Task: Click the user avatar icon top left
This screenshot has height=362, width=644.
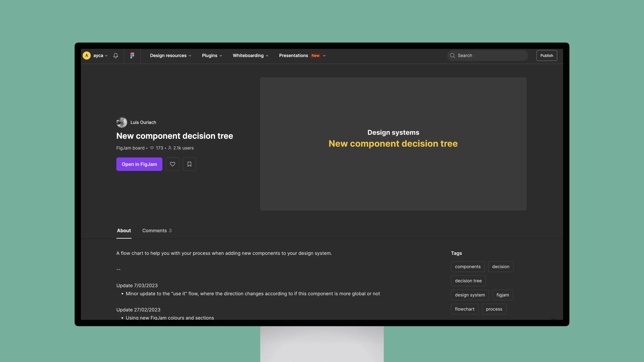Action: [x=87, y=55]
